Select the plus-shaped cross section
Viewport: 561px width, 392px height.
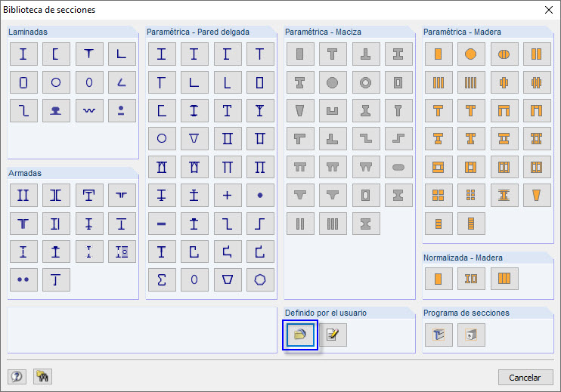pos(227,195)
